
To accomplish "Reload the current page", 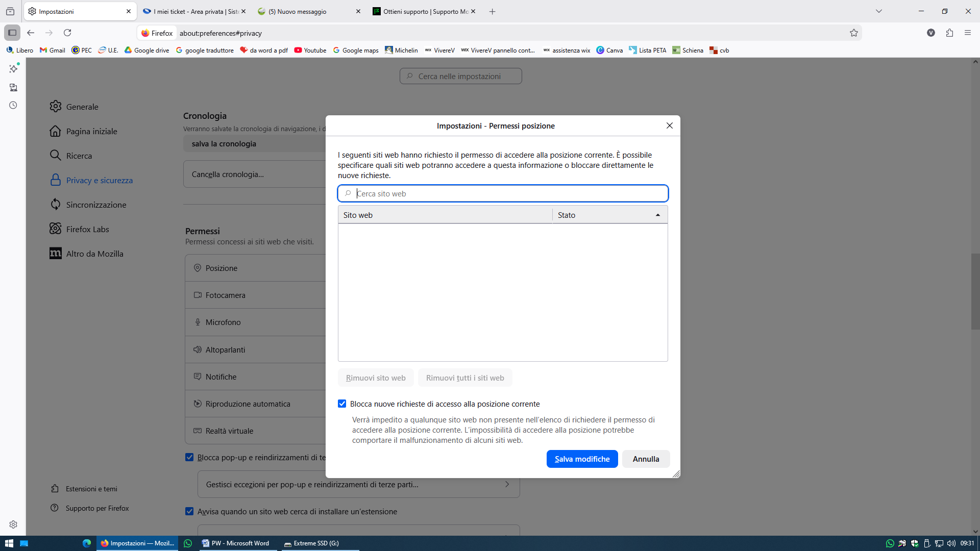I will [x=67, y=33].
